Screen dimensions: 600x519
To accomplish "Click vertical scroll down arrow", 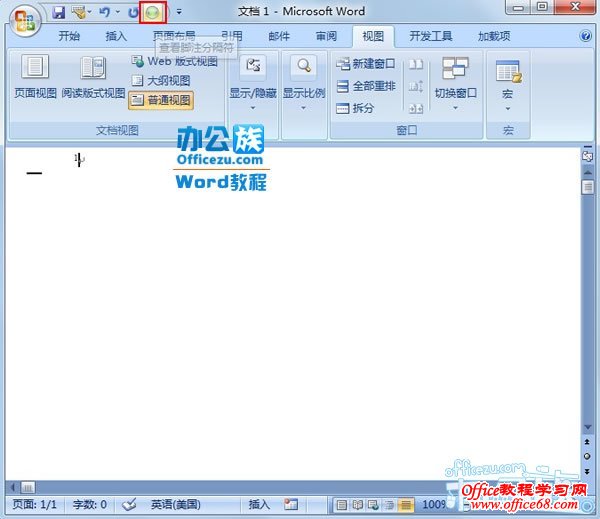I will tap(587, 427).
